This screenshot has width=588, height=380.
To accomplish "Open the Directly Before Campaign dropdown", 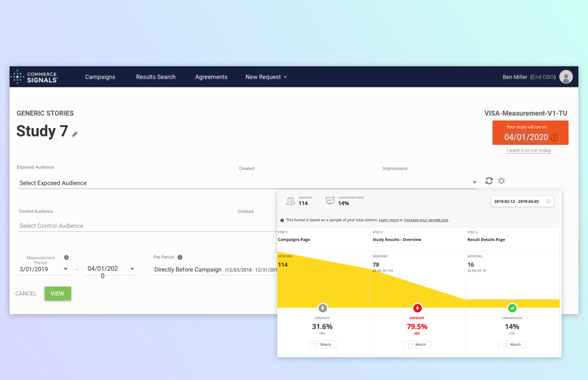I will click(216, 270).
